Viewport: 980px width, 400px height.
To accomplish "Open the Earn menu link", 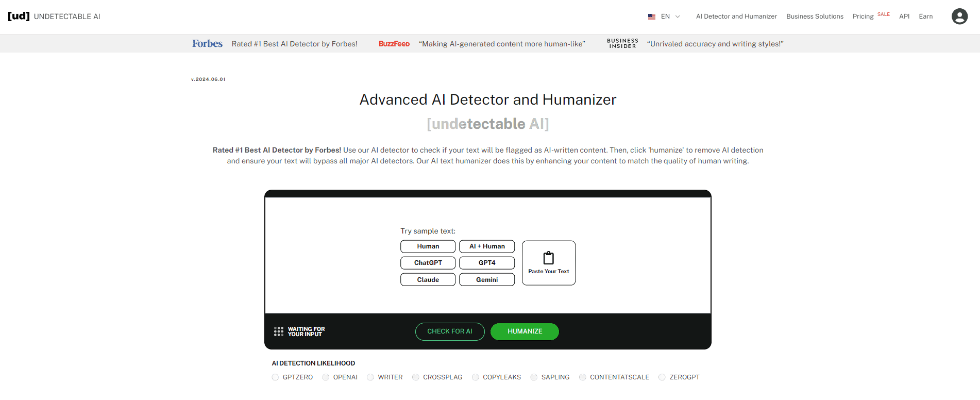I will (x=926, y=16).
